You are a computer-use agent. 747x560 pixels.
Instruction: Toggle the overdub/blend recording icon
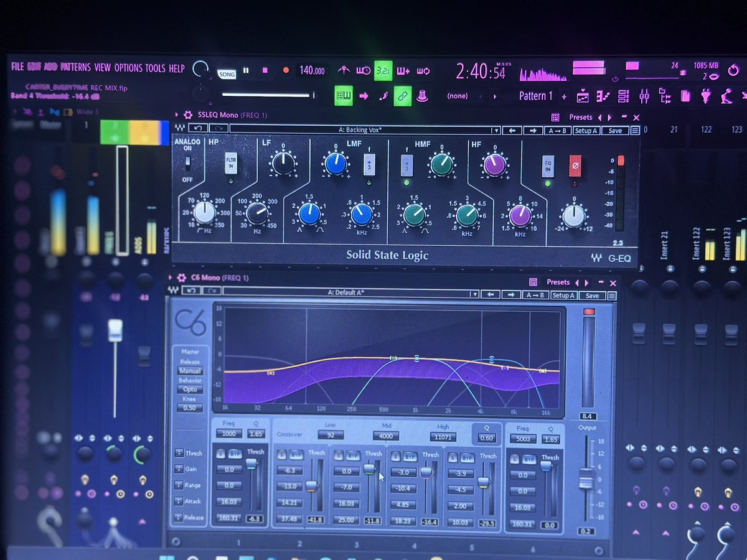tap(403, 71)
